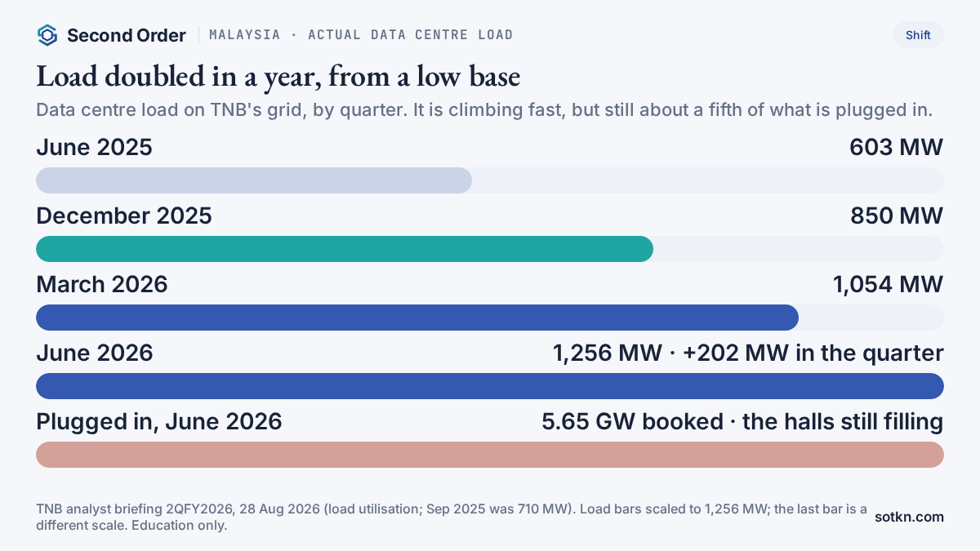
Task: Click the full-width blue June 2026 bar
Action: coord(490,386)
